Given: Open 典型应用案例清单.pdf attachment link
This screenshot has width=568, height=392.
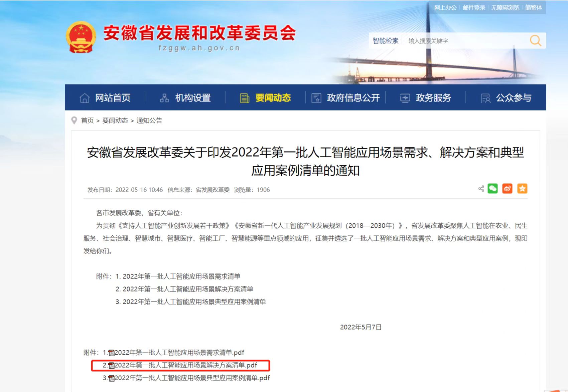Looking at the screenshot, I should 192,378.
